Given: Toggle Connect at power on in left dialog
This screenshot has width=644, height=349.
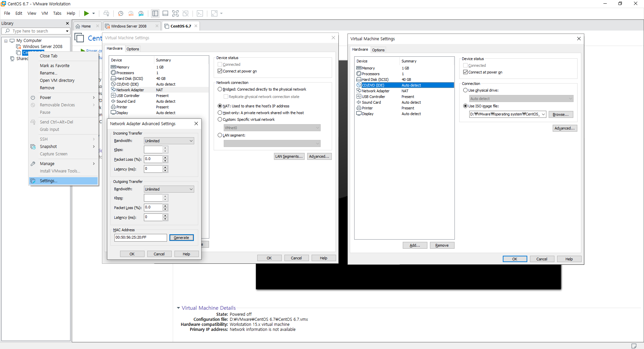Looking at the screenshot, I should pos(220,71).
